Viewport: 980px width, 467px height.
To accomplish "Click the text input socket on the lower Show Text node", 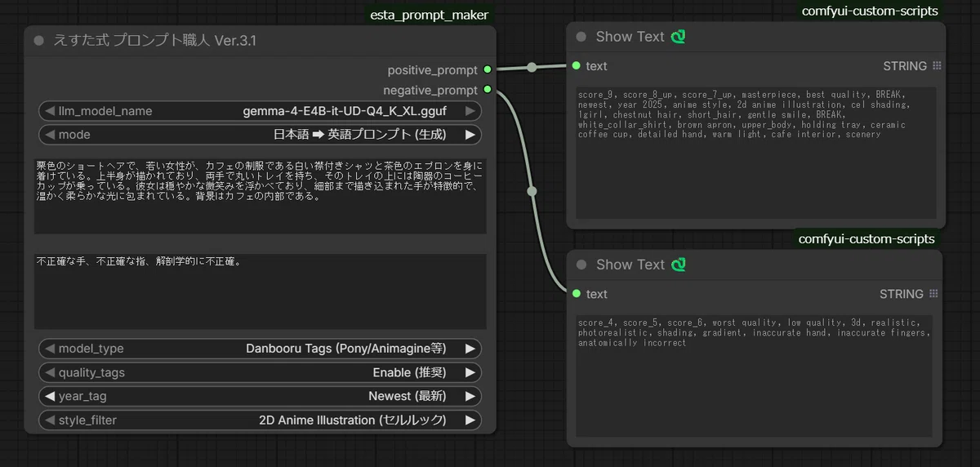I will (x=577, y=294).
